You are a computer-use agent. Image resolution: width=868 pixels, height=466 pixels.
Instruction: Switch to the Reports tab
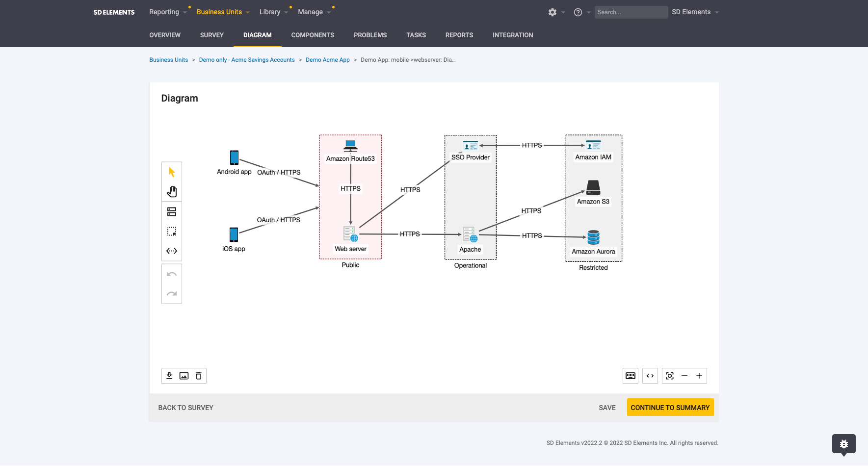tap(459, 35)
